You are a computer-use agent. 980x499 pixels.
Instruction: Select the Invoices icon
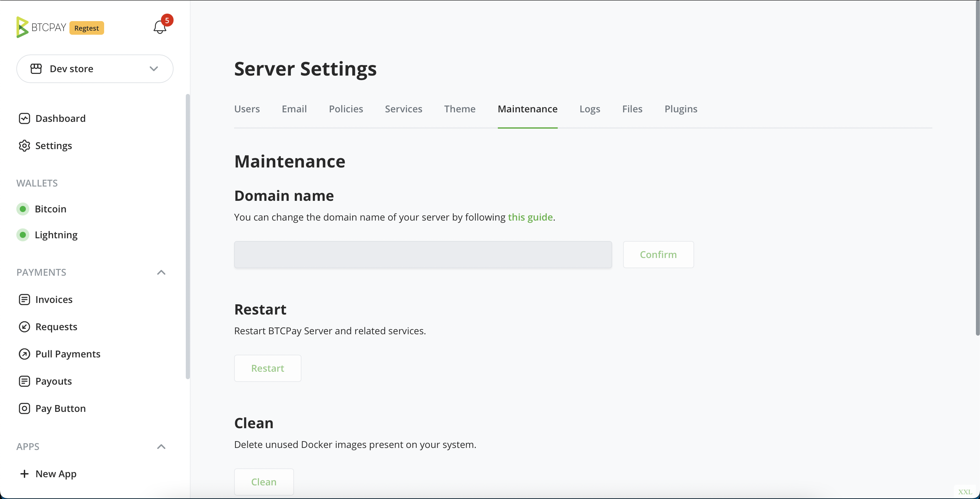[x=24, y=299]
